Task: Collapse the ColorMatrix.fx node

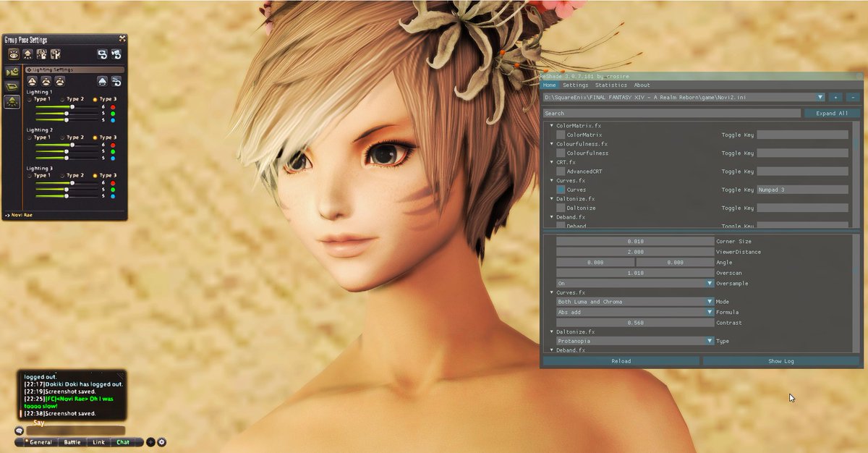Action: [x=552, y=126]
